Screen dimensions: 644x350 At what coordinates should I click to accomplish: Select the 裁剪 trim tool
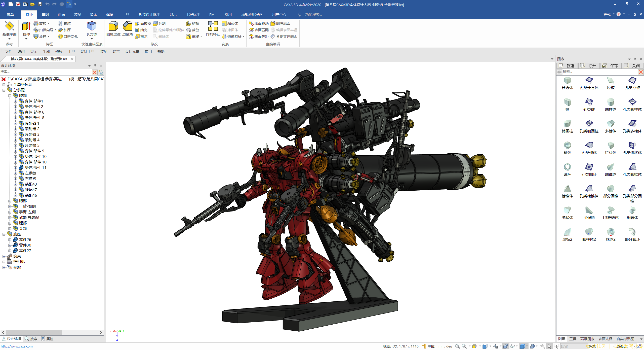click(193, 30)
